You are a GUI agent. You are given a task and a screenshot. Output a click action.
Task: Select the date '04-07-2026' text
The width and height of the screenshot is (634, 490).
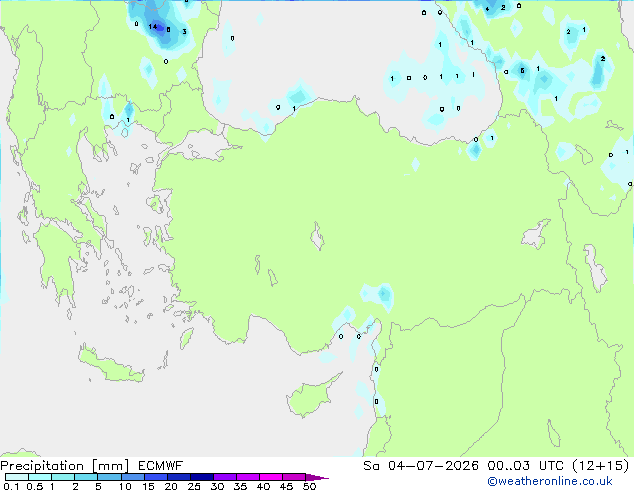[x=433, y=466]
